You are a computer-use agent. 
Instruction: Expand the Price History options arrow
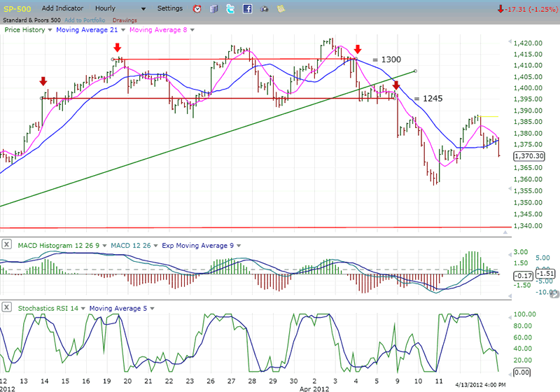pyautogui.click(x=49, y=30)
